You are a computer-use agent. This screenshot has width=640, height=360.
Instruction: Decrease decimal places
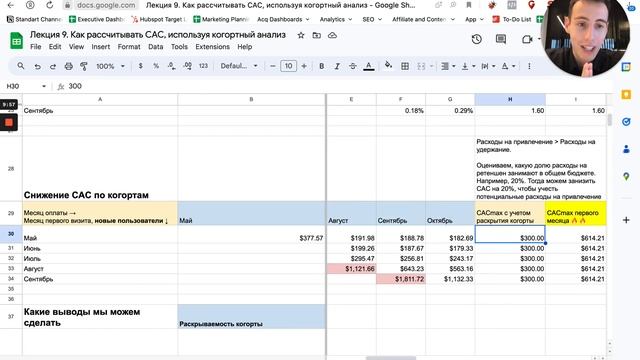pyautogui.click(x=171, y=66)
